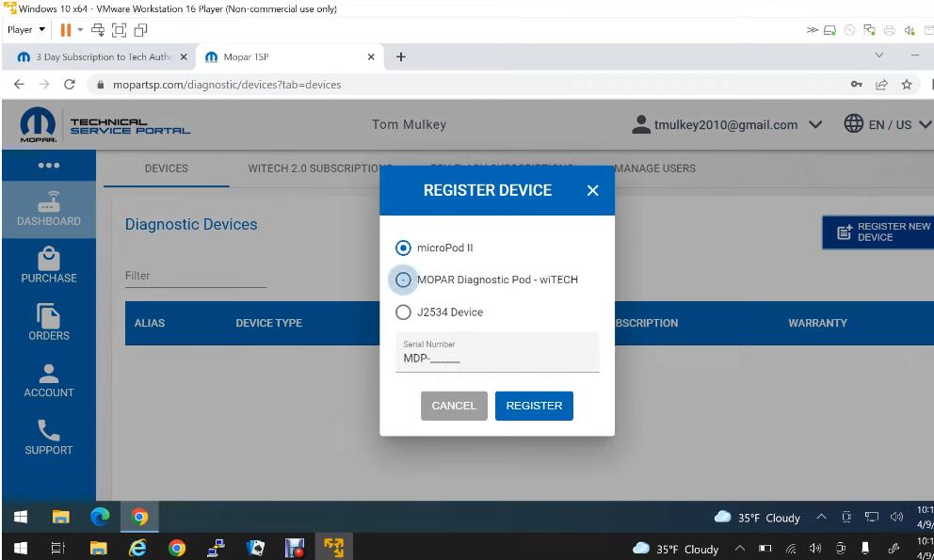Bookmark page with the star icon
The width and height of the screenshot is (934, 560).
906,85
